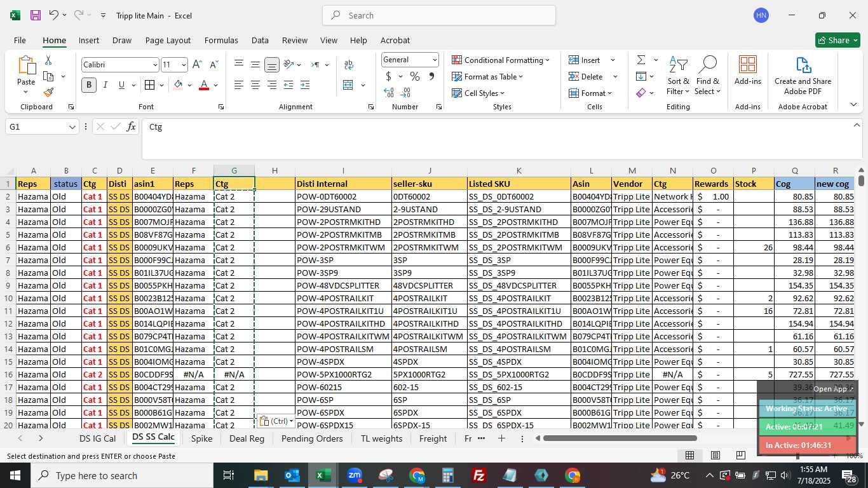The image size is (868, 488).
Task: Select the Format Painter brush
Action: click(48, 92)
